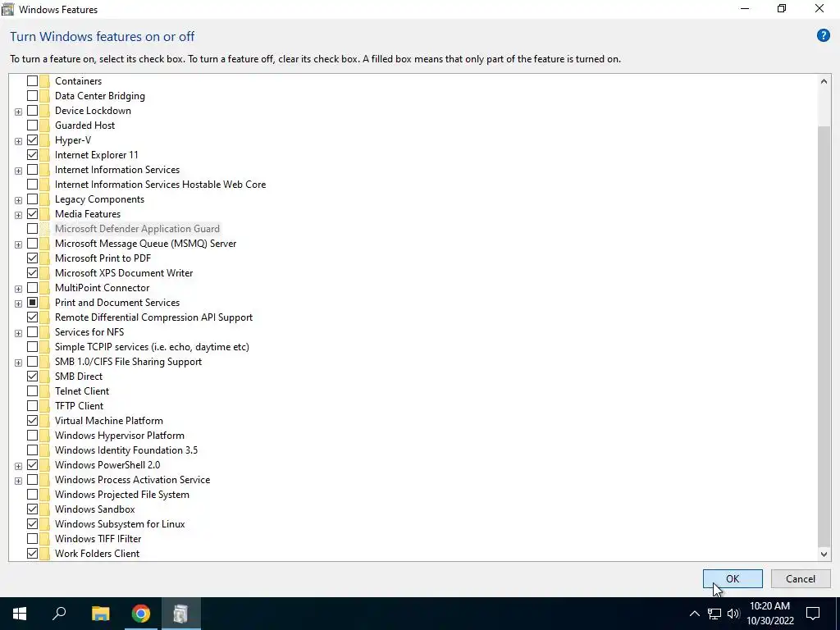Expand SMB 1.0/CIFS File Sharing node
Viewport: 840px width, 630px height.
click(x=18, y=362)
